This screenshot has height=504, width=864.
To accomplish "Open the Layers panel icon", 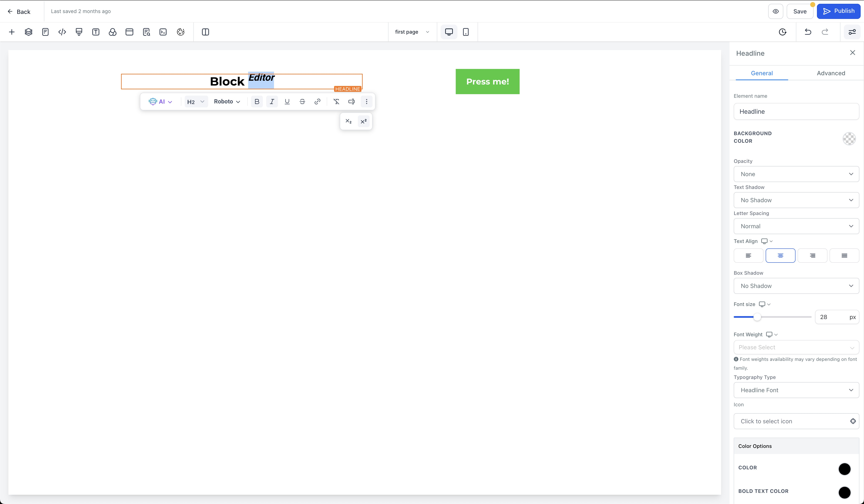I will 28,32.
